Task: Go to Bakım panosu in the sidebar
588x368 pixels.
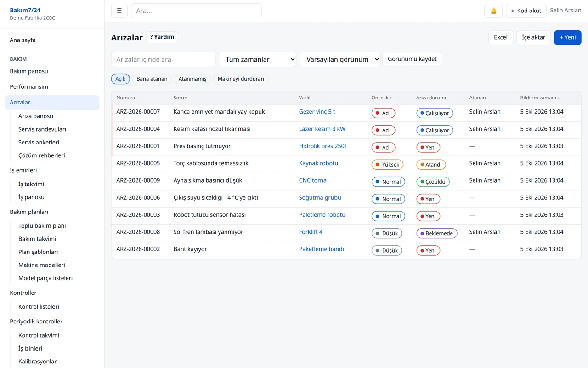Action: [x=29, y=71]
